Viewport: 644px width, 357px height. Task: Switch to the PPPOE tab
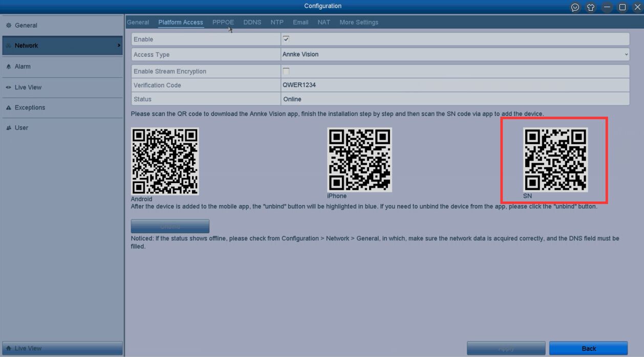click(223, 23)
